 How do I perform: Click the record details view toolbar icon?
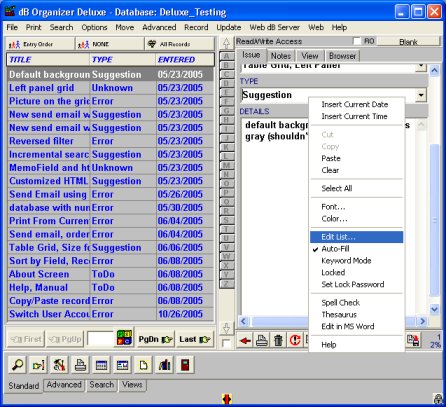[122, 365]
